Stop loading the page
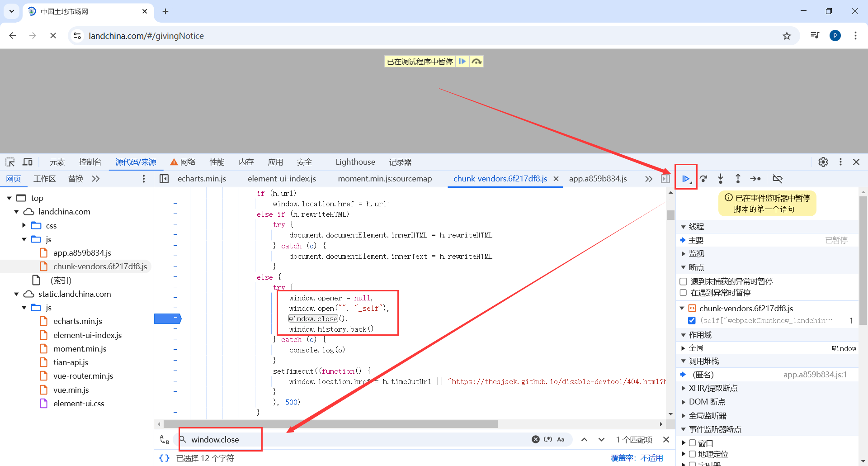The image size is (868, 466). click(53, 36)
